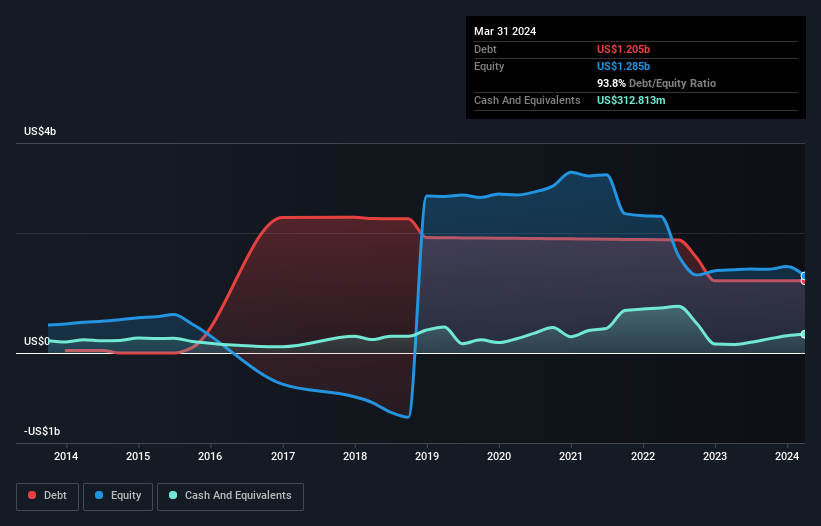Select the 2022 x-axis label

(x=643, y=456)
